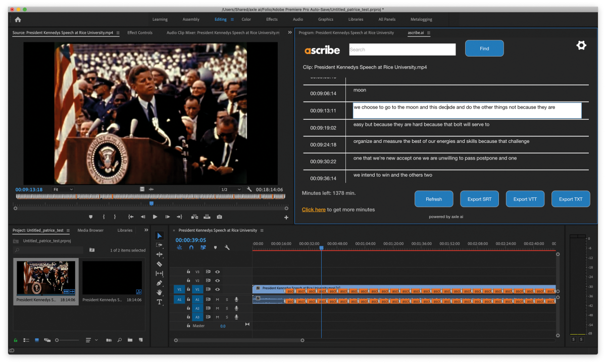Open the Fit zoom level dropdown
This screenshot has width=606, height=364.
point(63,189)
